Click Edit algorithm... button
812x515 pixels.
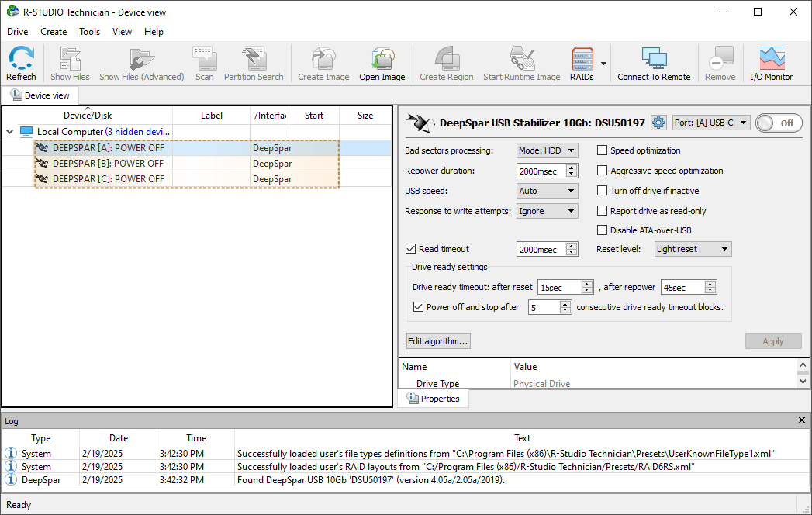point(438,341)
